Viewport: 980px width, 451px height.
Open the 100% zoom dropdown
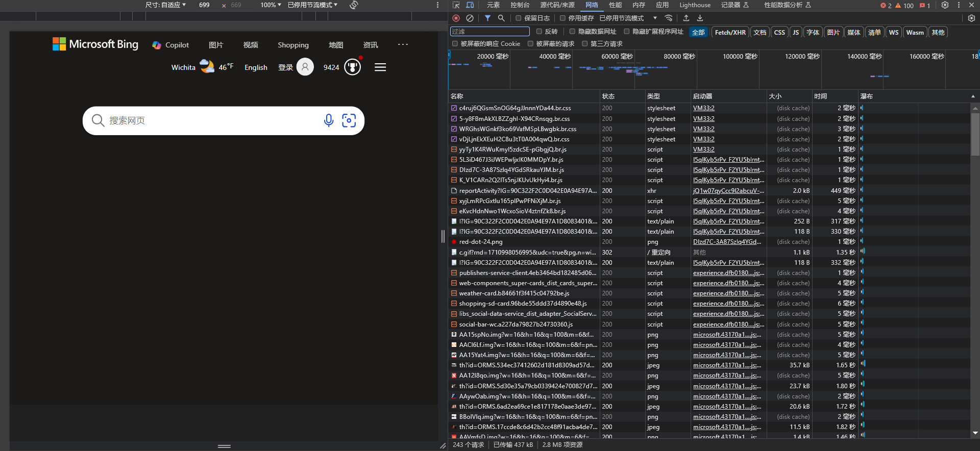tap(271, 5)
